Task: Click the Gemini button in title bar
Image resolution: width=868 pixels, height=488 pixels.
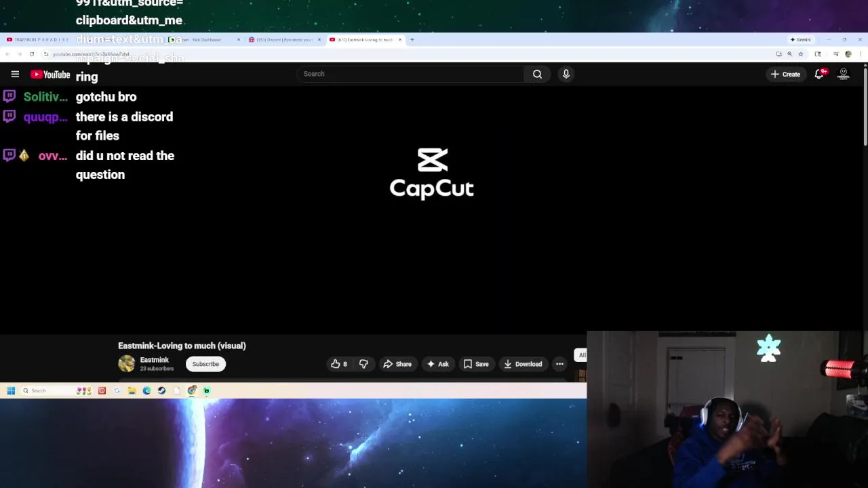Action: click(x=801, y=39)
